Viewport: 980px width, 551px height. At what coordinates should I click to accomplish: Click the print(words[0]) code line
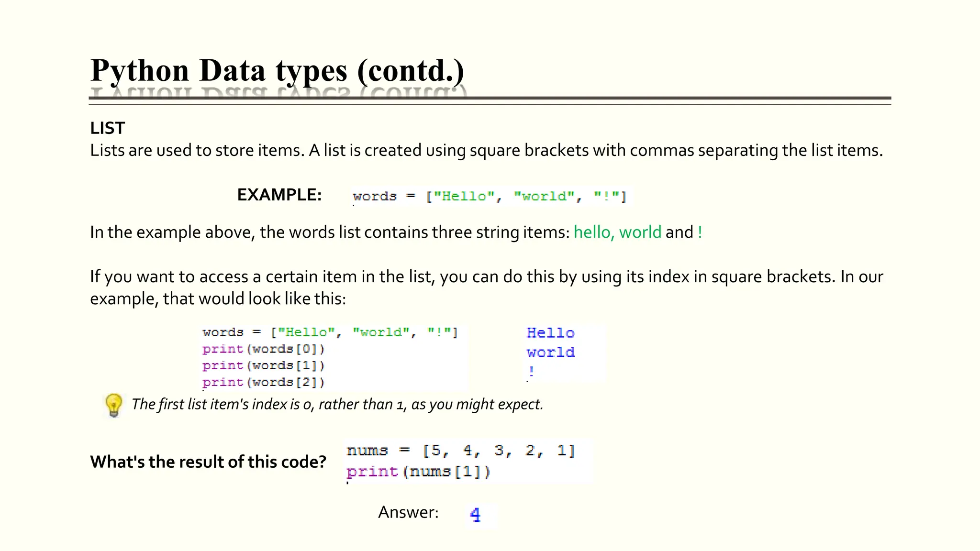tap(264, 349)
